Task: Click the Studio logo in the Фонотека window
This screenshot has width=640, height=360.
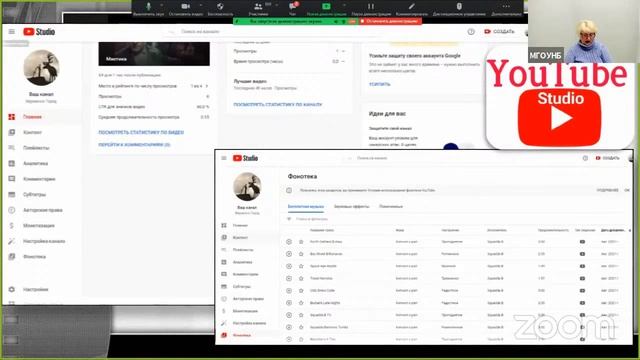Action: pos(245,158)
